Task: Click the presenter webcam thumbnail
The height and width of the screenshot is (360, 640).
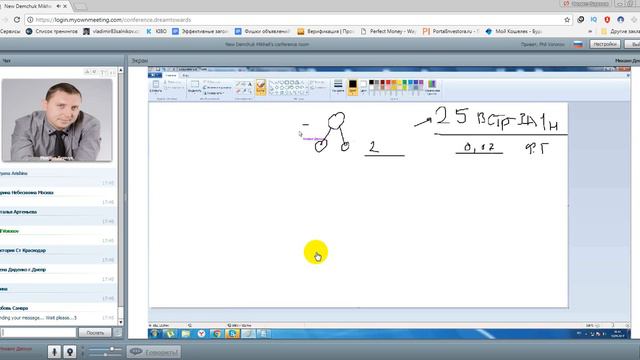Action: coord(57,120)
